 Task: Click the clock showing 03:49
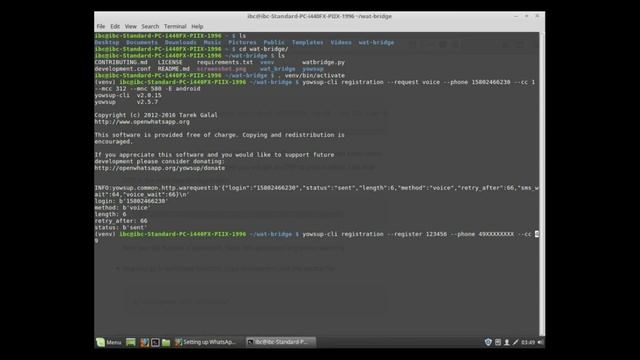[x=528, y=342]
